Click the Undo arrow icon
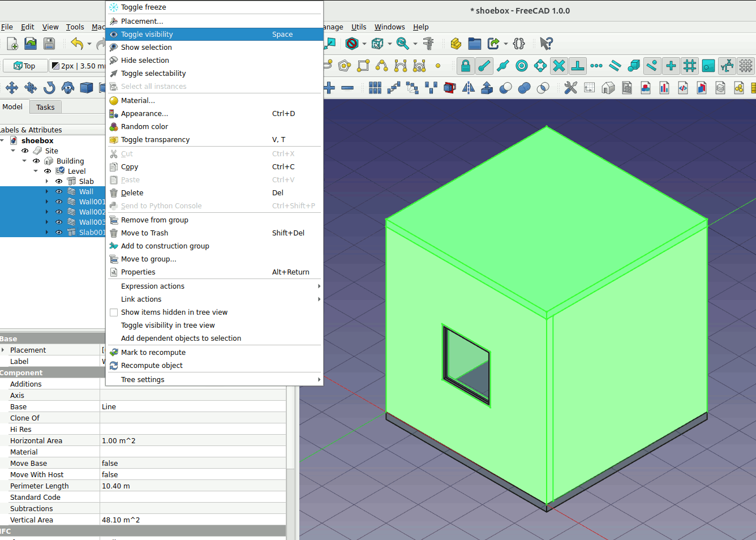 pyautogui.click(x=77, y=44)
